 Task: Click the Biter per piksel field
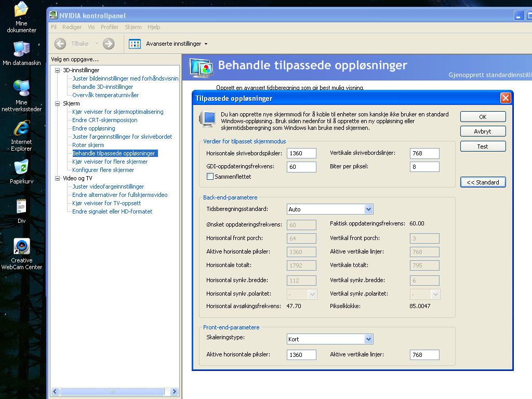[424, 167]
